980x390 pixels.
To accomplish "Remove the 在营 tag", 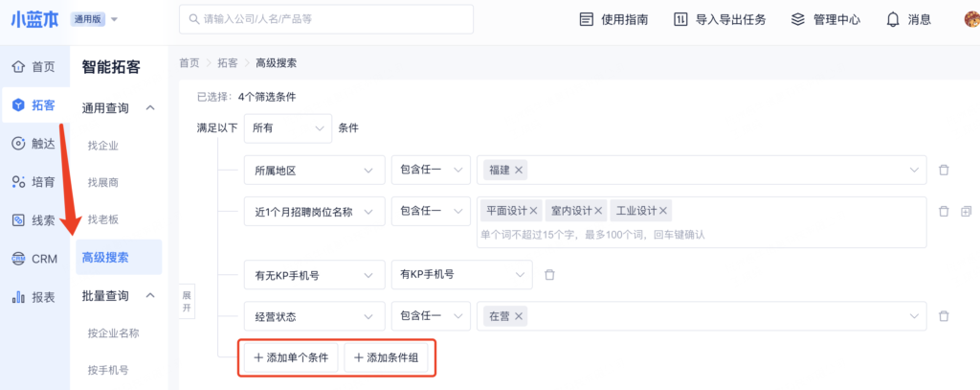I will pos(520,316).
